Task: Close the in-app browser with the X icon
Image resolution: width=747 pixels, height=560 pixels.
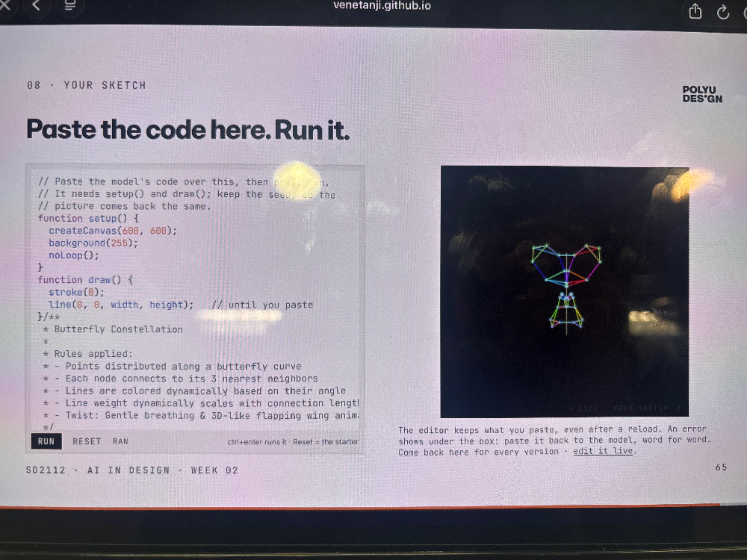Action: point(4,5)
